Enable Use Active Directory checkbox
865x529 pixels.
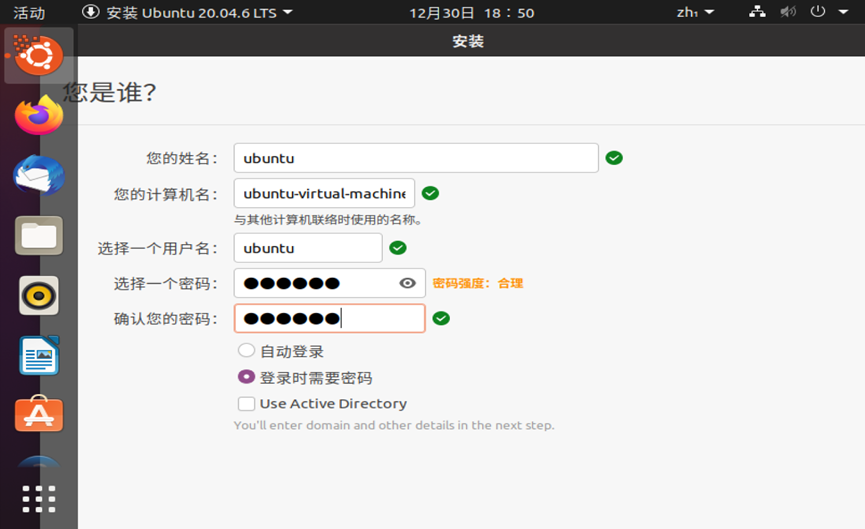(246, 404)
